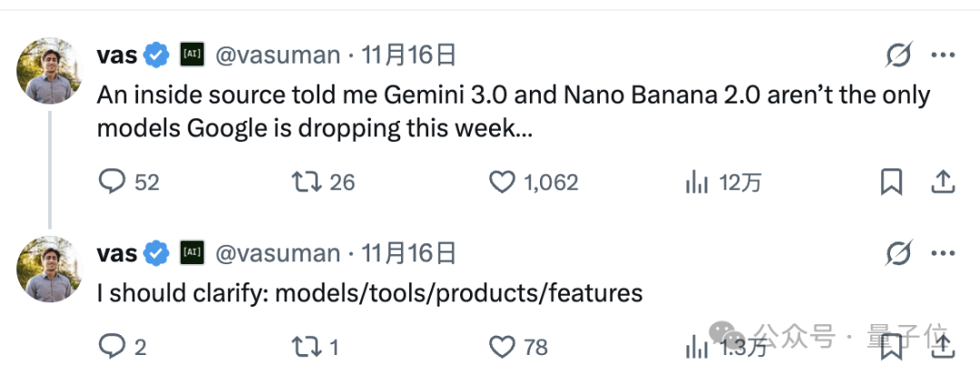This screenshot has height=375, width=980.
Task: Open @vasuman handle on first tweet
Action: coord(277,55)
